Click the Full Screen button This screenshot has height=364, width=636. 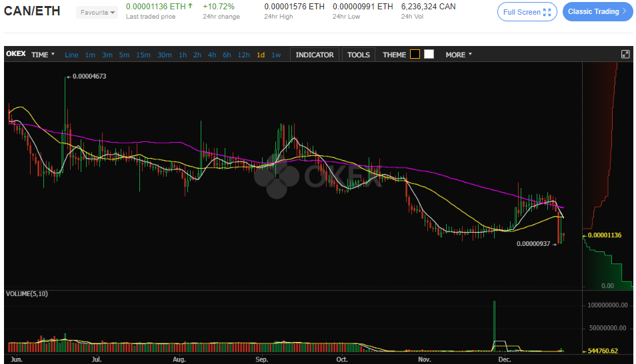point(527,12)
